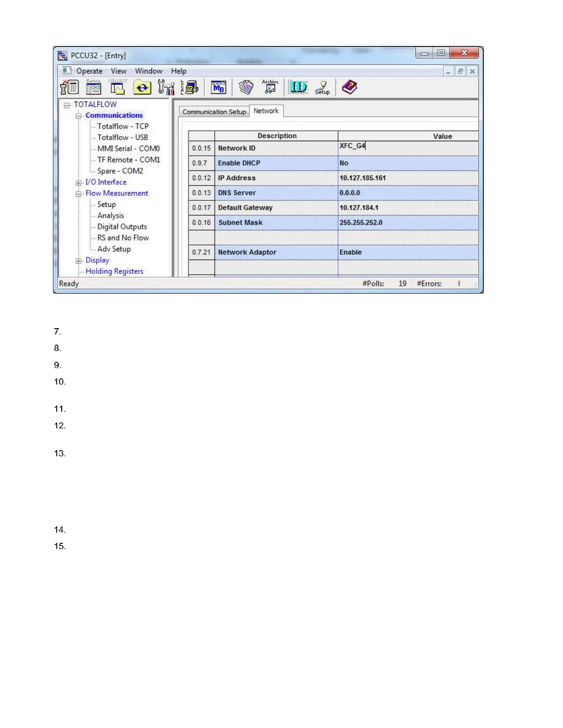
Task: Click the IP Address value 10.127.185.161
Action: click(x=408, y=178)
